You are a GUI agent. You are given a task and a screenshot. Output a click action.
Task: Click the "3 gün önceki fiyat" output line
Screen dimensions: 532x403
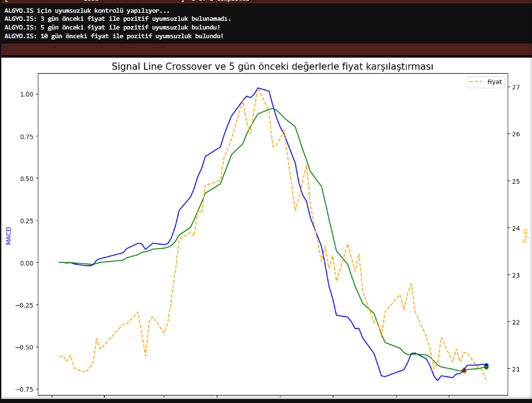tap(117, 19)
